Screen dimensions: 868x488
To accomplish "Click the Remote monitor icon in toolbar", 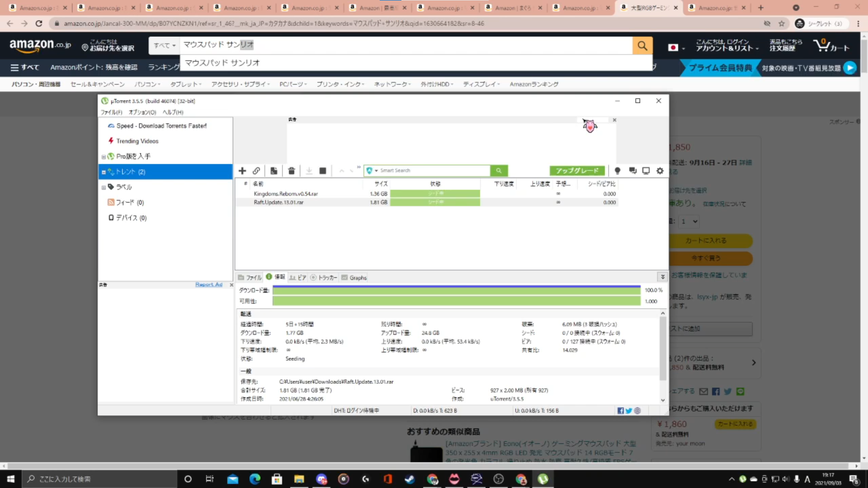I will coord(646,171).
